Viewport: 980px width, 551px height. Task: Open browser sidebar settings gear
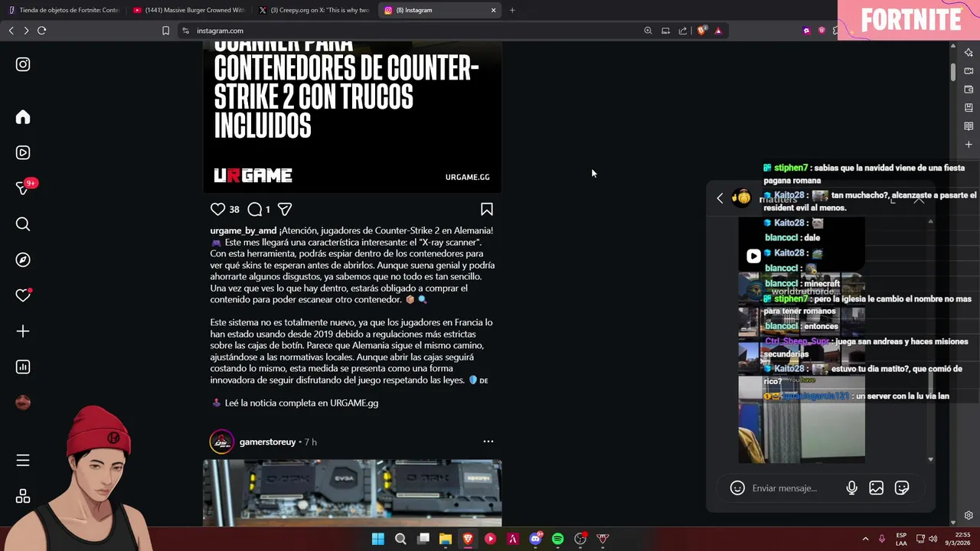[x=969, y=515]
